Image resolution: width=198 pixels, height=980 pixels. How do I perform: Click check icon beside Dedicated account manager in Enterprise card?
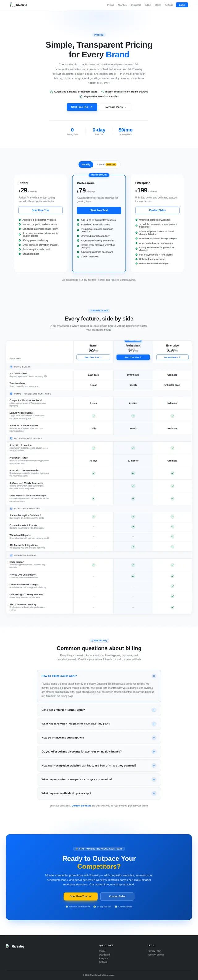pyautogui.click(x=136, y=263)
